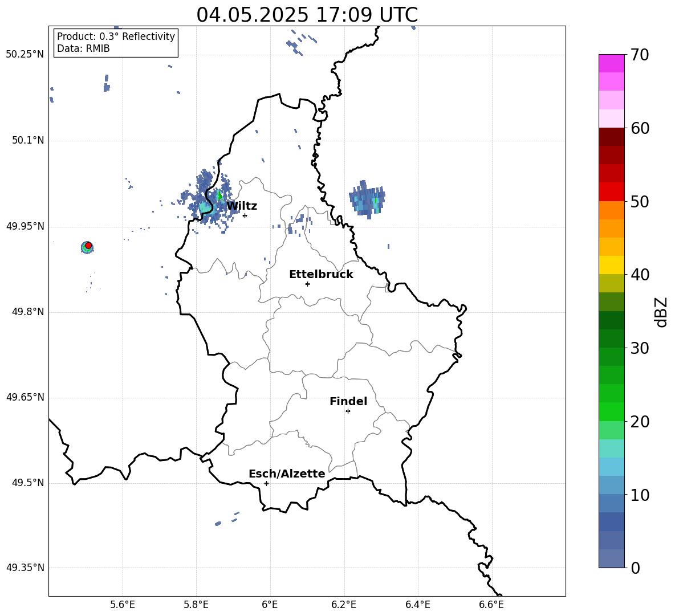Click the Findel location cross marker
Image resolution: width=675 pixels, height=616 pixels.
pos(348,411)
